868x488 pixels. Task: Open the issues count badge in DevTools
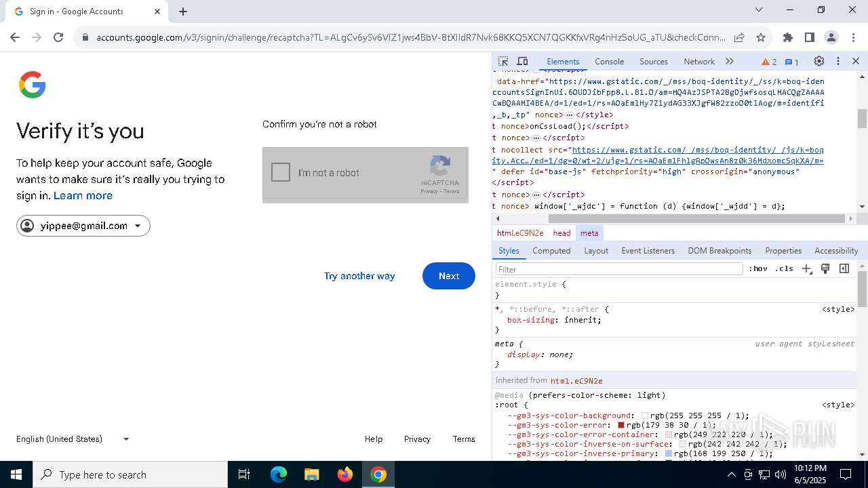click(792, 62)
